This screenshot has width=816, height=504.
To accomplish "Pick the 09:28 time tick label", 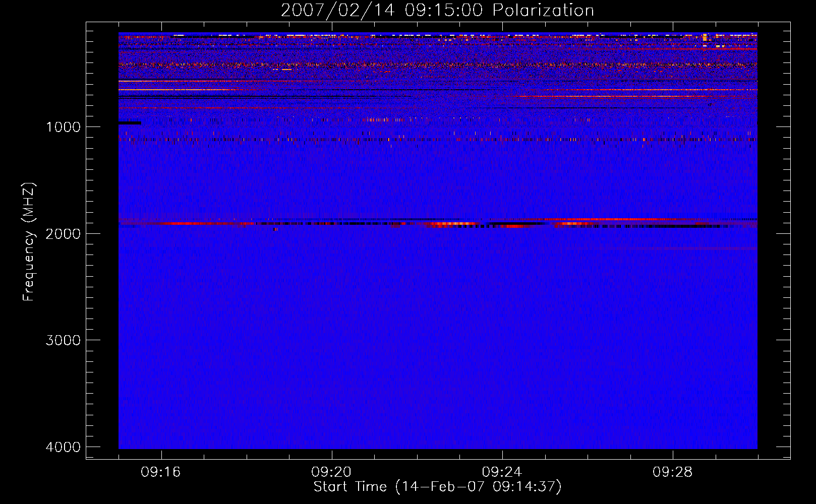I will (x=672, y=472).
